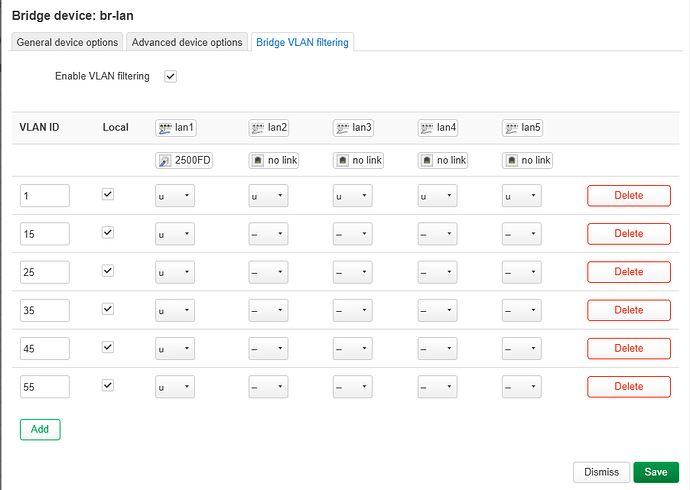
Task: Click the 2500FD link status badge
Action: (184, 160)
